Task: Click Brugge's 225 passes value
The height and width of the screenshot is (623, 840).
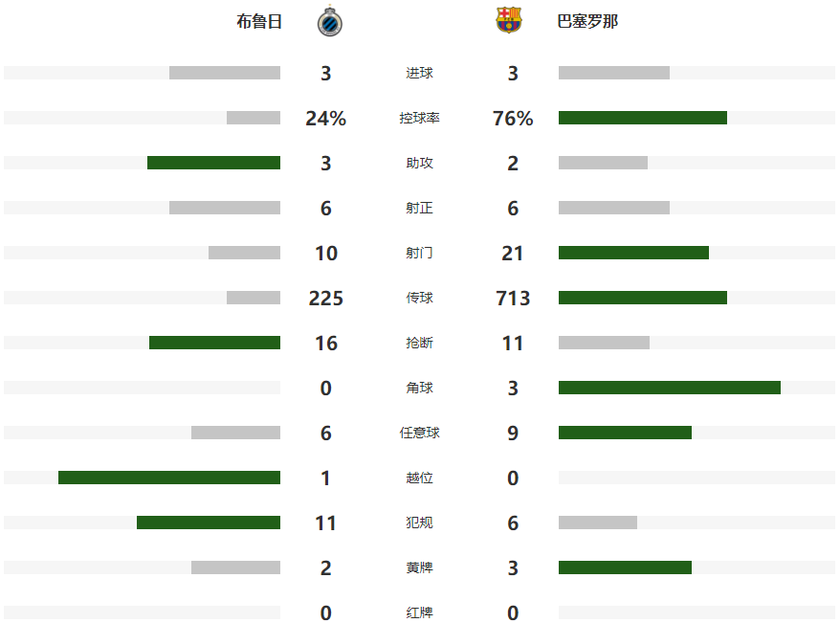Action: [x=326, y=298]
